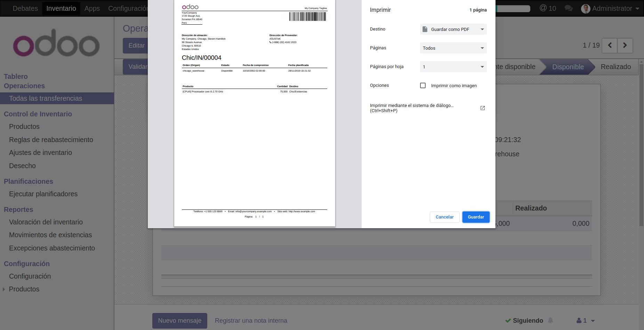Image resolution: width=644 pixels, height=330 pixels.
Task: Click the chat conversations icon in top bar
Action: (569, 8)
